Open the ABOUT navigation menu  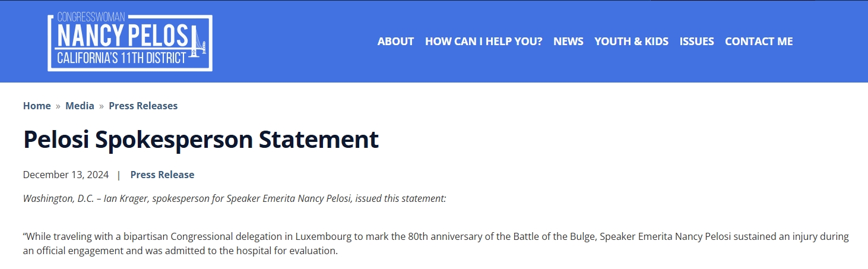(x=395, y=41)
